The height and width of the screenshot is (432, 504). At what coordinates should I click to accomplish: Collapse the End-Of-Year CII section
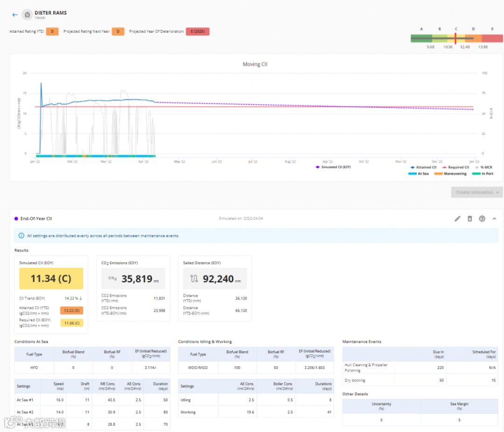tap(494, 219)
